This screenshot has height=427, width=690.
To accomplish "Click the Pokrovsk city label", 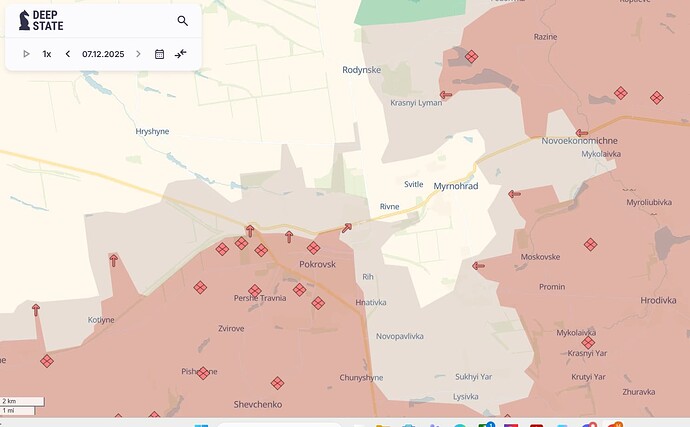I will tap(319, 264).
